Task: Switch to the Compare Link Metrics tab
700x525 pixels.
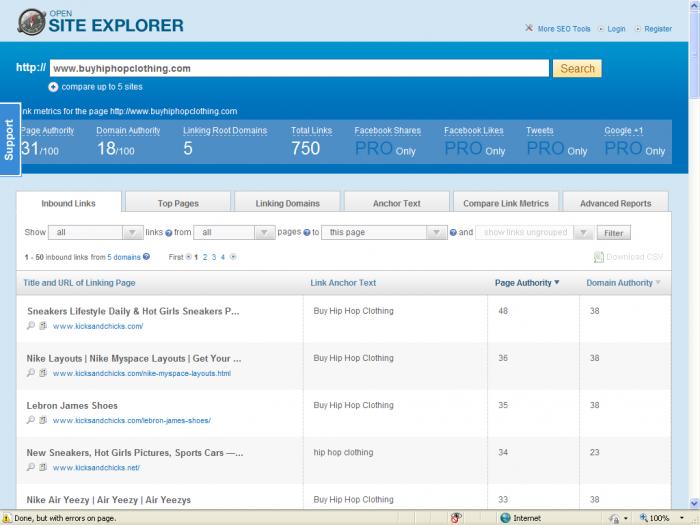Action: [506, 203]
